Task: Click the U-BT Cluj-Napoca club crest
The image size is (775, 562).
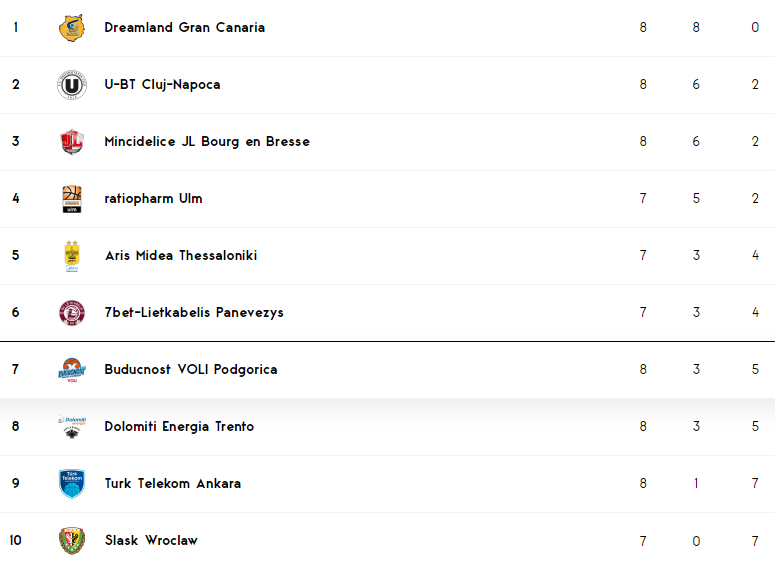Action: click(72, 85)
